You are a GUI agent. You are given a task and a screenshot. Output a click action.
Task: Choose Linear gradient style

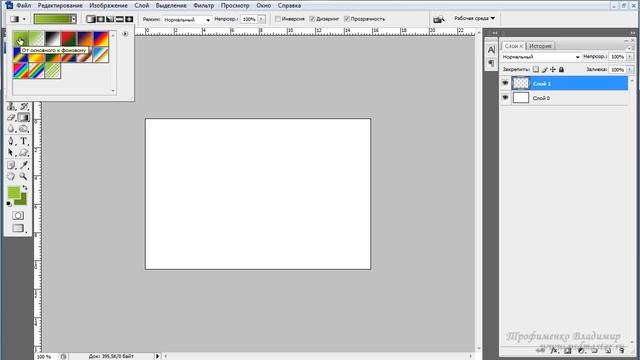pyautogui.click(x=91, y=19)
